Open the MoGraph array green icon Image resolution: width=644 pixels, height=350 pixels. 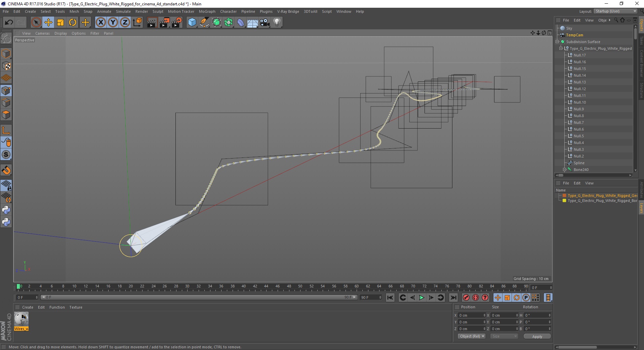(x=229, y=23)
